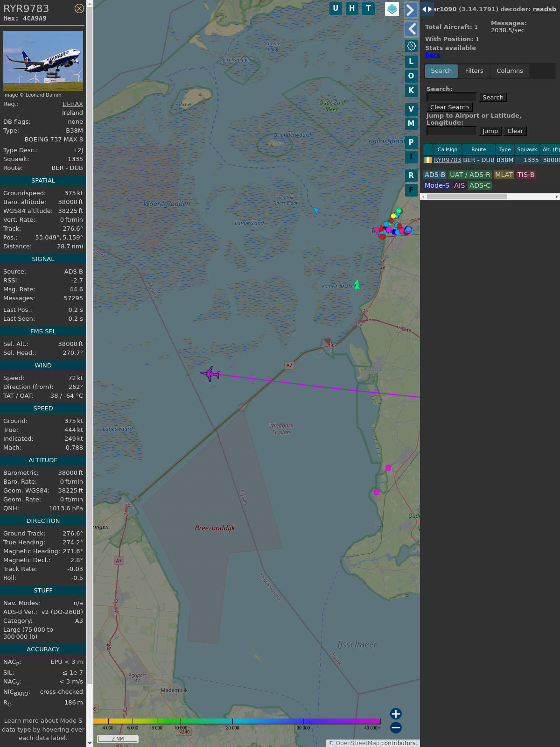Click the right-arrow sidebar expand button

pos(411,10)
